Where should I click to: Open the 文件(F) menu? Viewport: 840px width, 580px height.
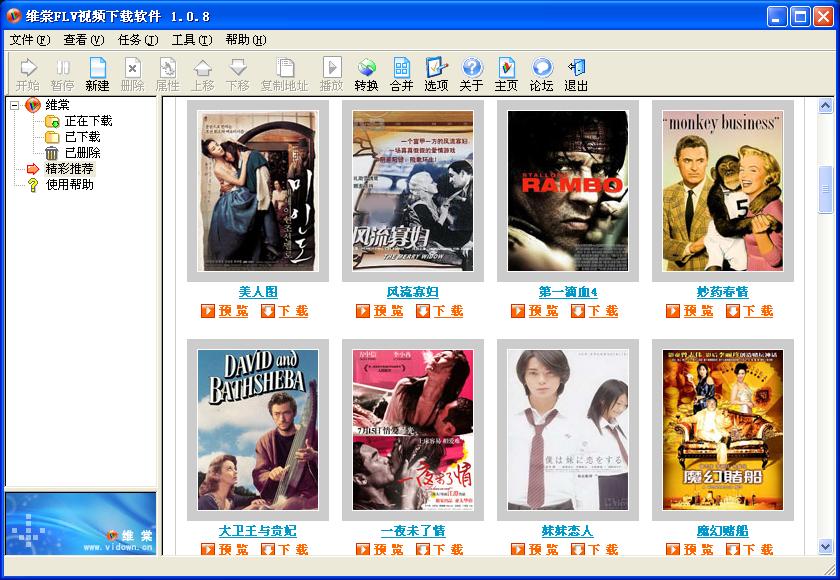click(30, 40)
